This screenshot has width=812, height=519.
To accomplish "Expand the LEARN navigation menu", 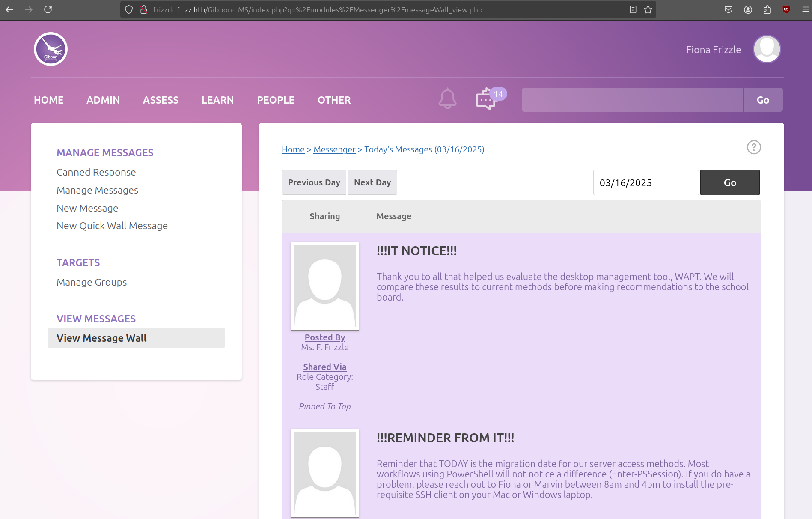I will [217, 100].
